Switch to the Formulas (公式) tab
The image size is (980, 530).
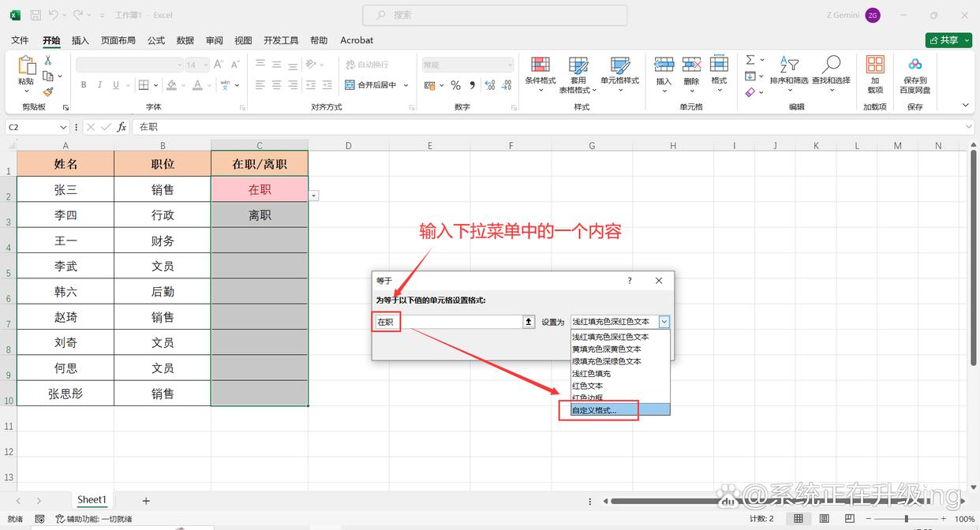point(156,40)
